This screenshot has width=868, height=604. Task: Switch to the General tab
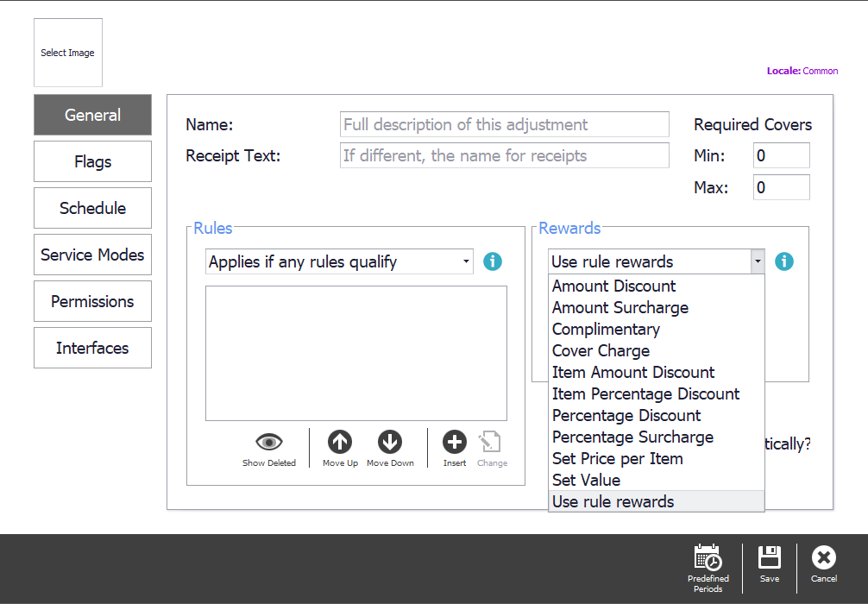(92, 115)
